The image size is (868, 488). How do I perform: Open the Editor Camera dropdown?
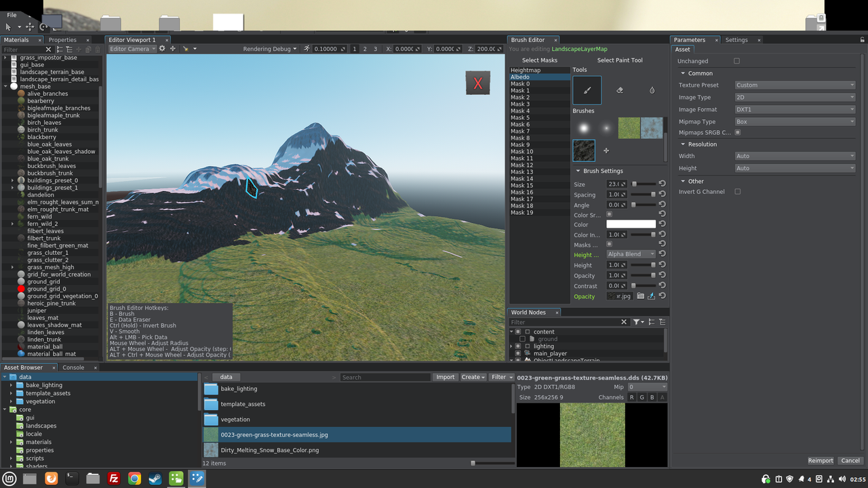(x=132, y=49)
